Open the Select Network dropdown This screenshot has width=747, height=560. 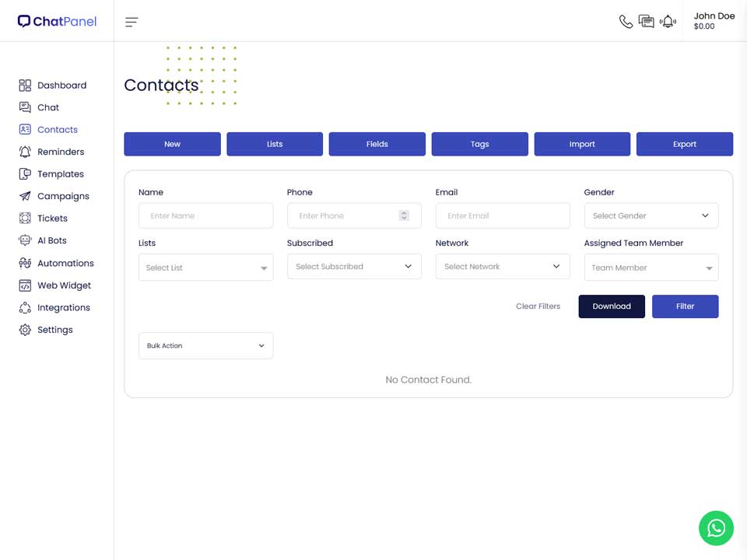503,266
